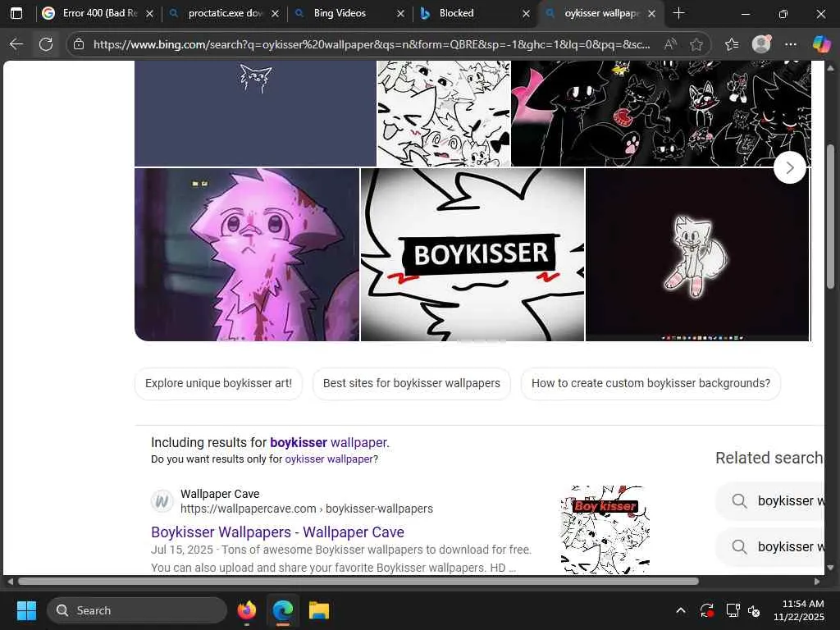Screen dimensions: 840x630
Task: View site information lock icon
Action: pos(79,44)
